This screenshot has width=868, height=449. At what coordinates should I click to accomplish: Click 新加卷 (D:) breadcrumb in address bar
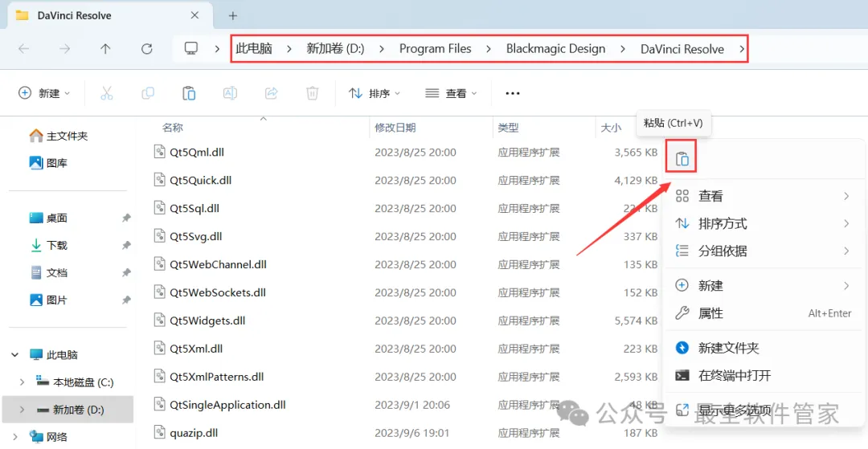point(335,49)
